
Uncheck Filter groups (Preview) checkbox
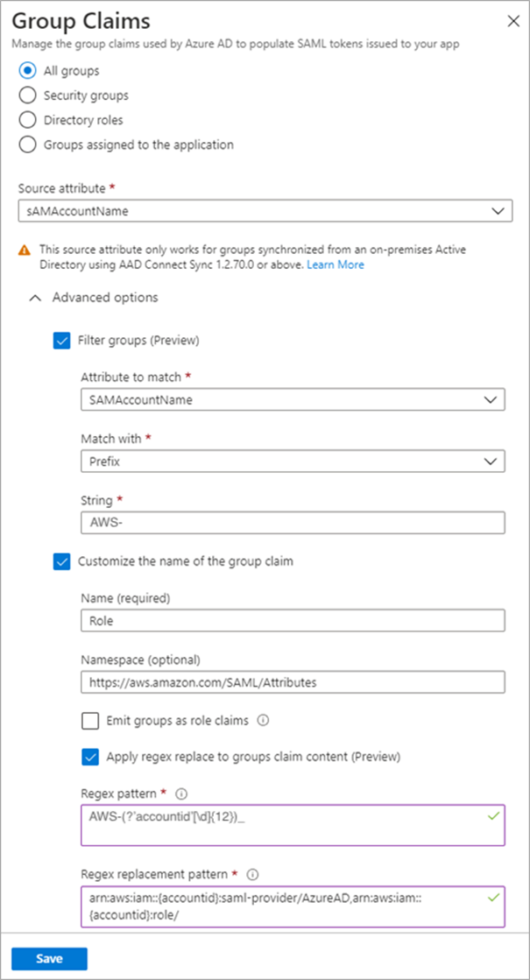coord(62,341)
